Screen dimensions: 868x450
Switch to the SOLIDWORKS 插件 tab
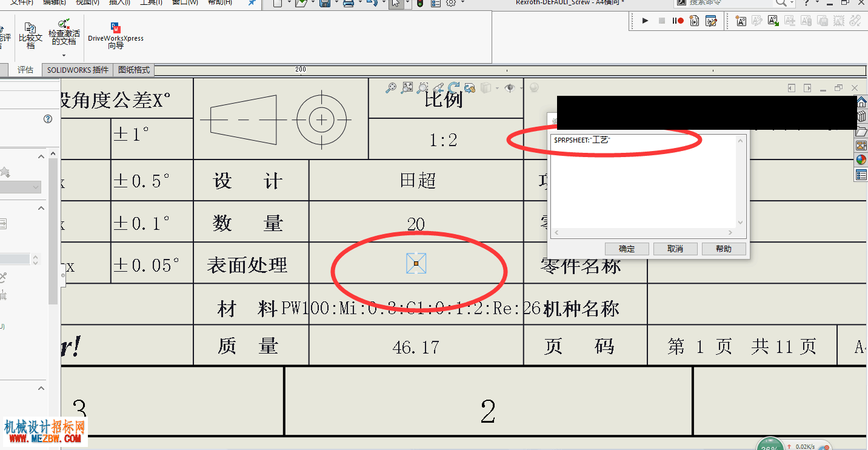[78, 70]
